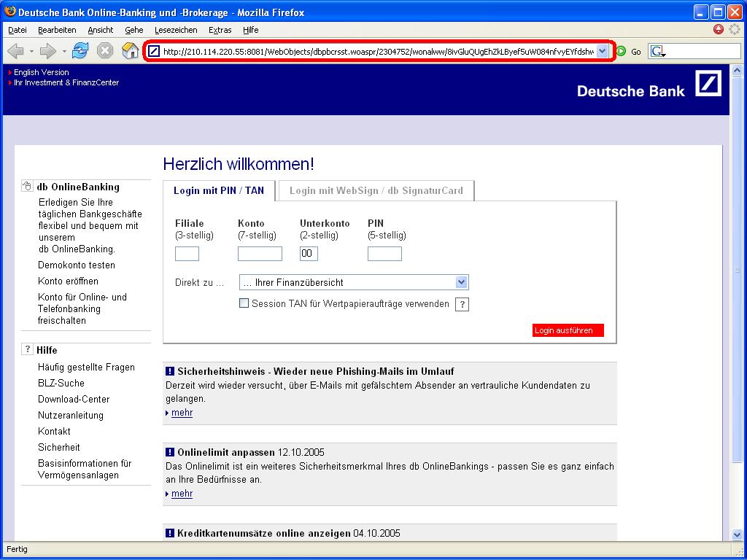Click the exclamation icon beside Kreditkartenumsätze
Viewport: 747px width, 560px height.
[x=169, y=533]
